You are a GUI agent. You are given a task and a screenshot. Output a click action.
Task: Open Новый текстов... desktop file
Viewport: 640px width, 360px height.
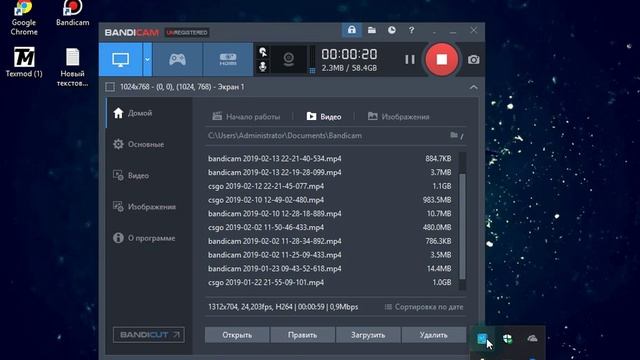click(x=73, y=67)
